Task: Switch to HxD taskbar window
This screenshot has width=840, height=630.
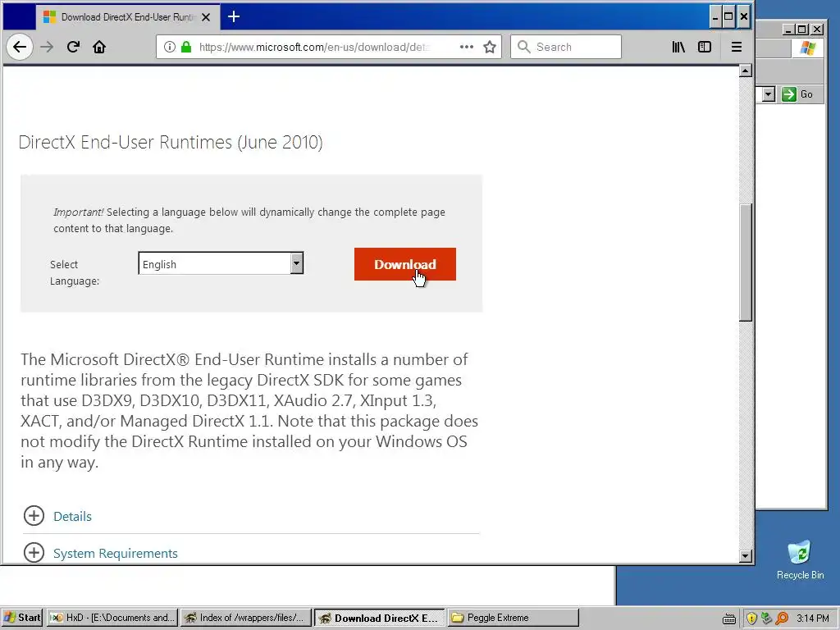Action: point(112,618)
